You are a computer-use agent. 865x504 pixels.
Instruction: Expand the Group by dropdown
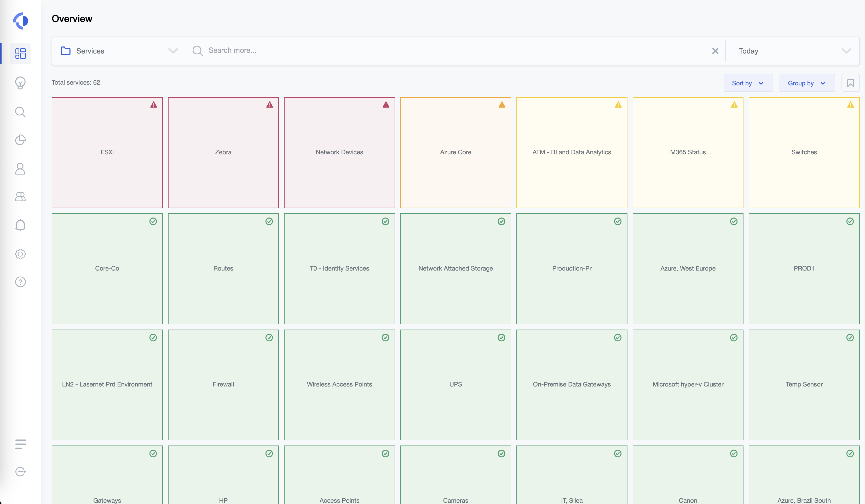pyautogui.click(x=807, y=83)
